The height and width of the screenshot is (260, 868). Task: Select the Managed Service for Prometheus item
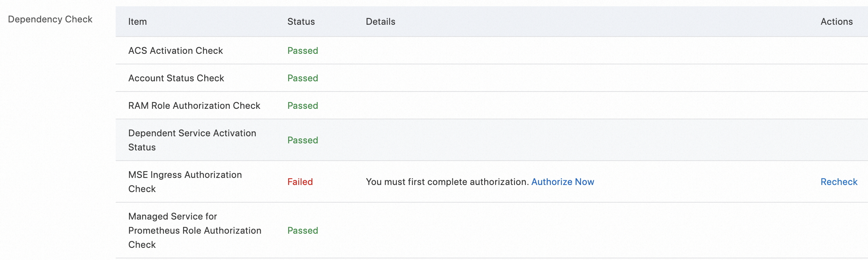pos(194,231)
